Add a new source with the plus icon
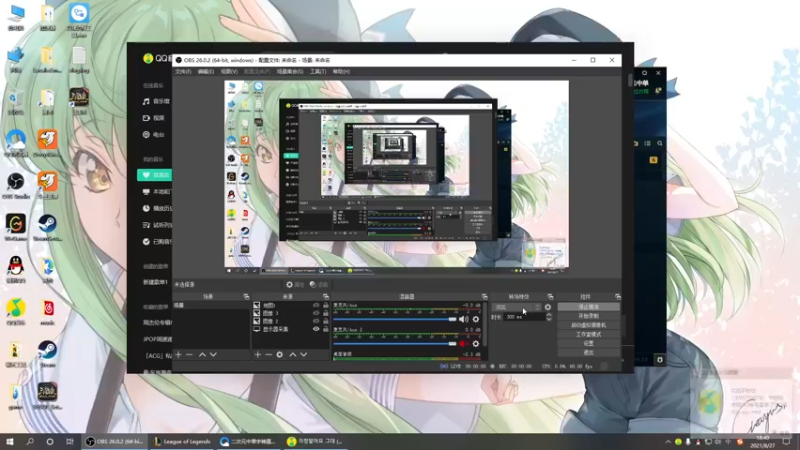 tap(258, 354)
